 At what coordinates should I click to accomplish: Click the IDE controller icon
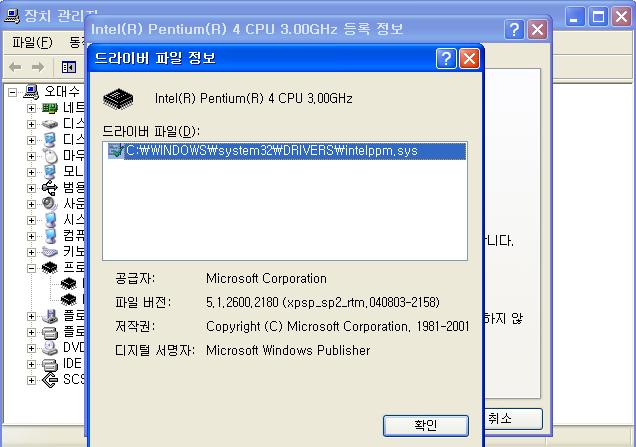click(x=50, y=364)
